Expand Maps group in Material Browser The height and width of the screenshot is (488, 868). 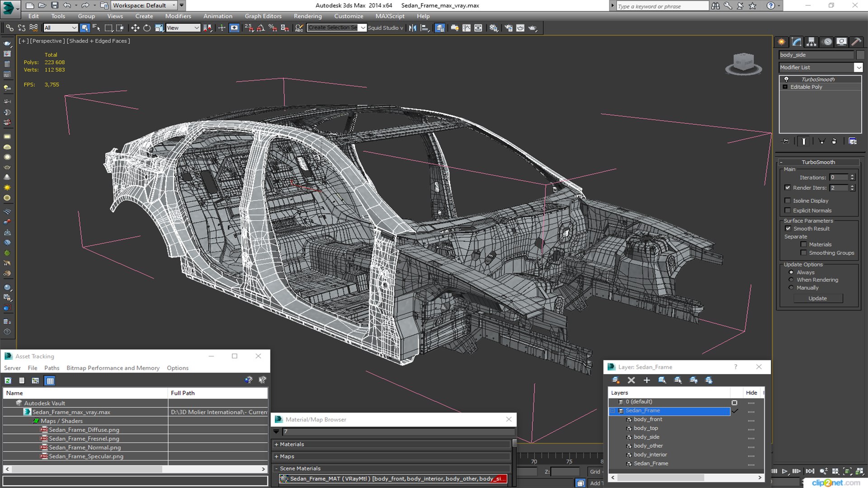[276, 457]
